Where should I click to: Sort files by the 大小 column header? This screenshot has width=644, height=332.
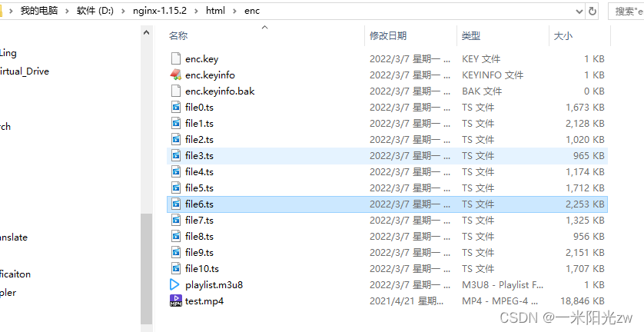point(563,36)
